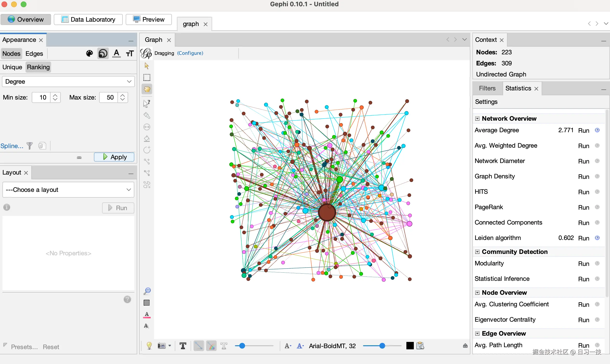Select label size icon in Appearance

[x=130, y=53]
